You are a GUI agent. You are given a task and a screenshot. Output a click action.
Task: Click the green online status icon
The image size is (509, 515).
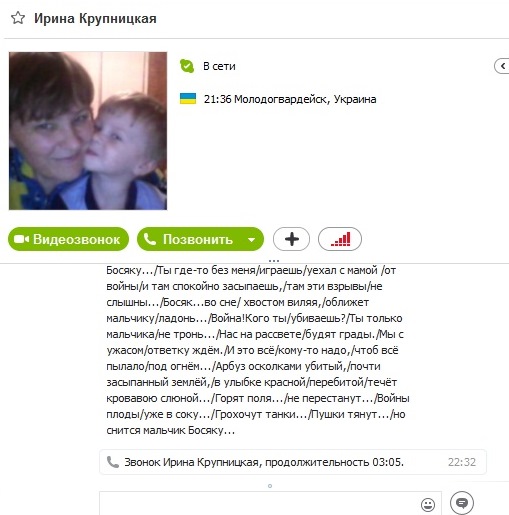pyautogui.click(x=187, y=66)
